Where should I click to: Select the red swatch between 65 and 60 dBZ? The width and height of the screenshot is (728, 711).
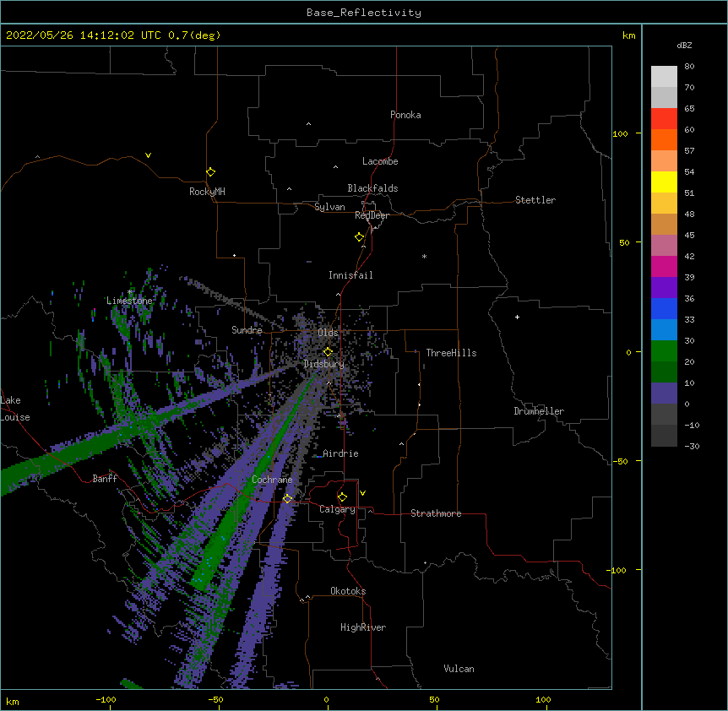664,119
